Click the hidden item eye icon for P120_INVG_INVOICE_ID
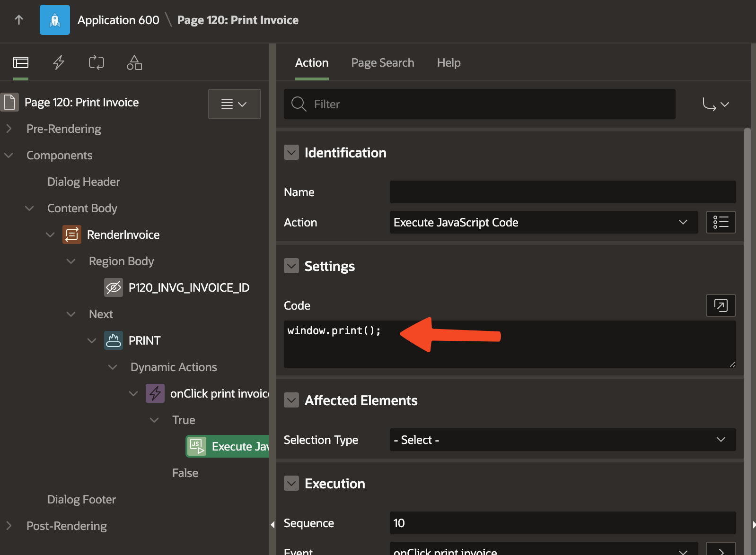The width and height of the screenshot is (756, 555). (114, 287)
